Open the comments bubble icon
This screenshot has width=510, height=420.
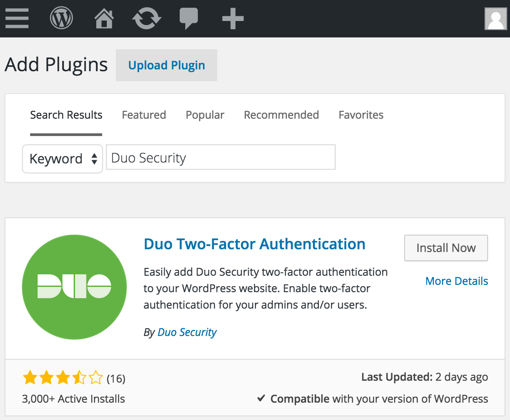189,19
